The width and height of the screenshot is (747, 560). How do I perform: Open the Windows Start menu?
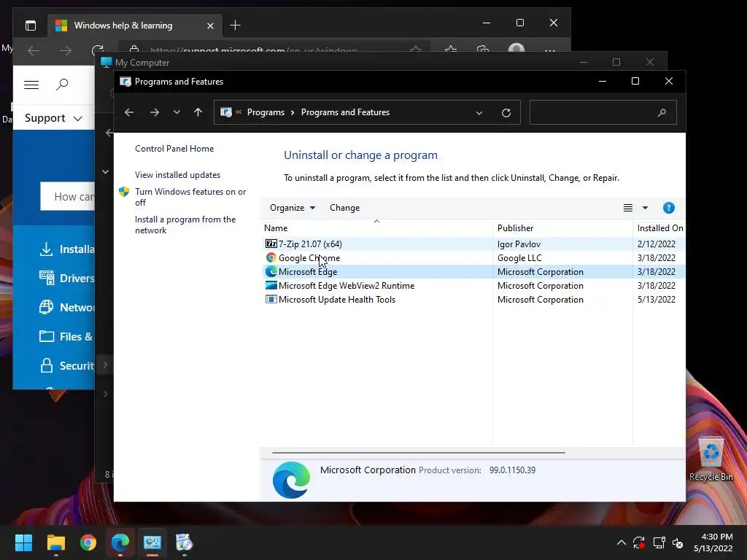[23, 542]
